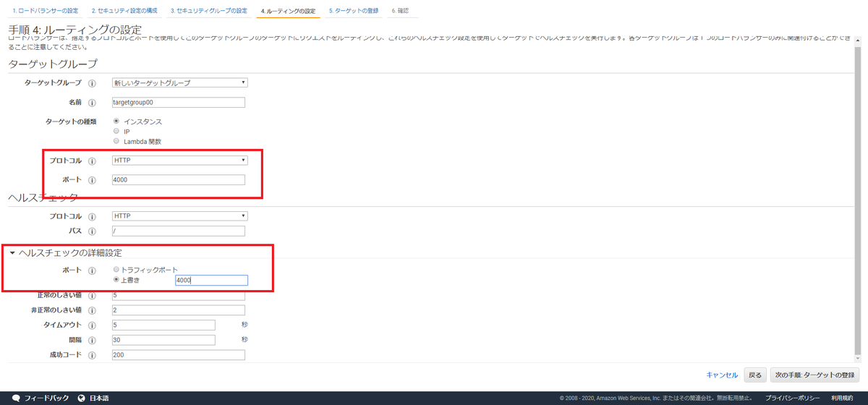Click 日本語 language selector
Image resolution: width=868 pixels, height=405 pixels.
tap(99, 398)
